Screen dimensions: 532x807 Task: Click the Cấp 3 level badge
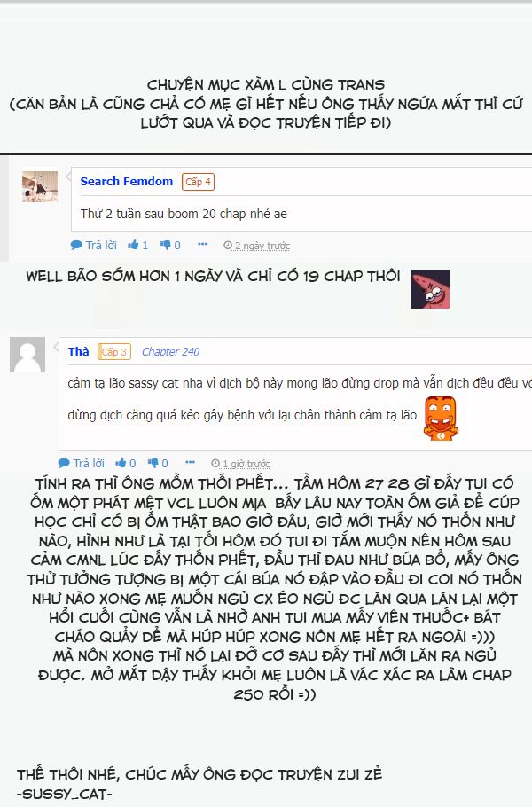114,351
